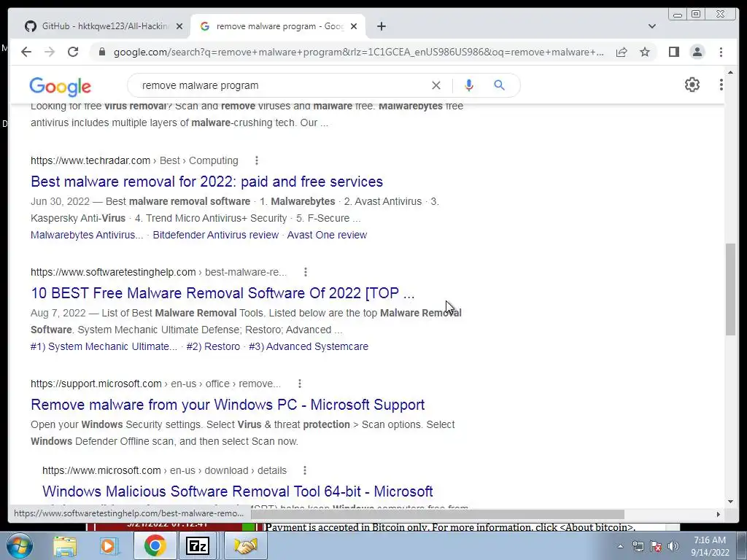Click techradar.com breadcrumb URL
Viewport: 747px width, 560px height.
tap(134, 160)
